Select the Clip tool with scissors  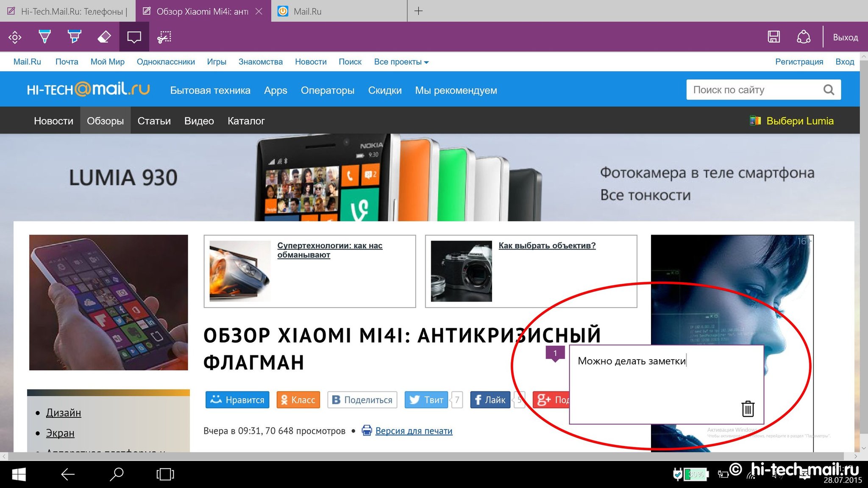tap(164, 37)
